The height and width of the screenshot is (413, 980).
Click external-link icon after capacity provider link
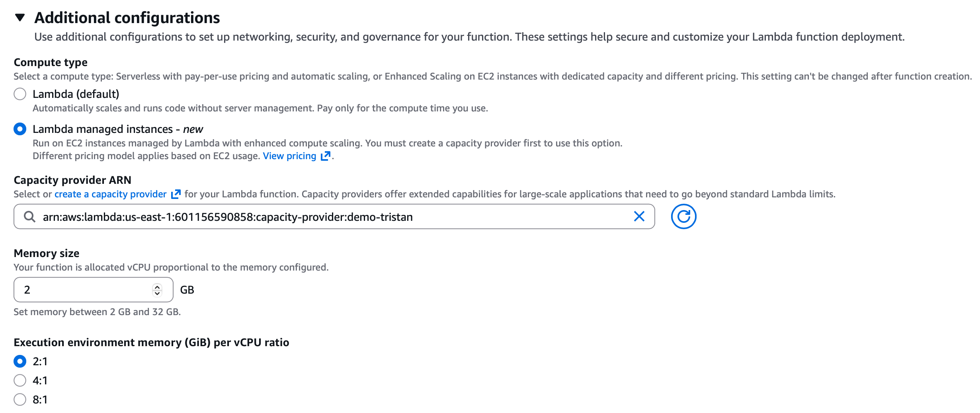[x=176, y=194]
